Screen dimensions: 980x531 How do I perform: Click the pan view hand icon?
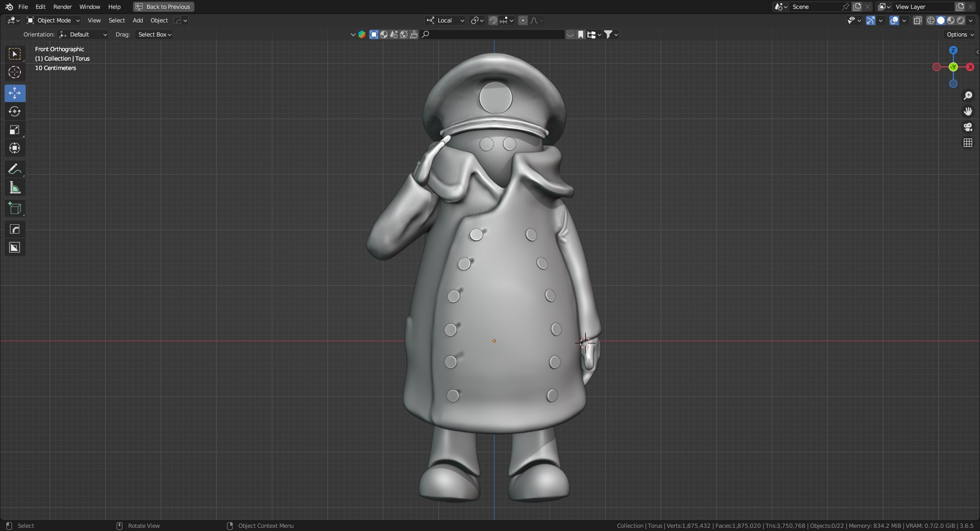point(968,111)
